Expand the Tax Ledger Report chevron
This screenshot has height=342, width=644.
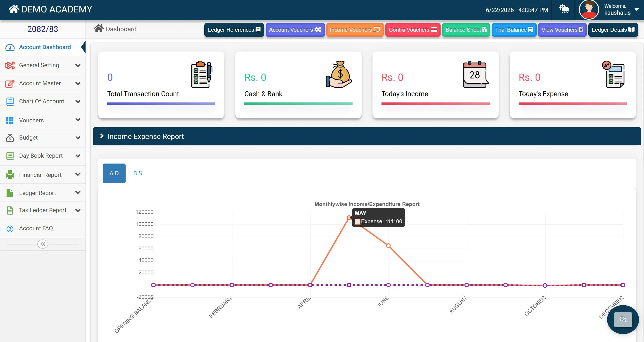pyautogui.click(x=78, y=210)
